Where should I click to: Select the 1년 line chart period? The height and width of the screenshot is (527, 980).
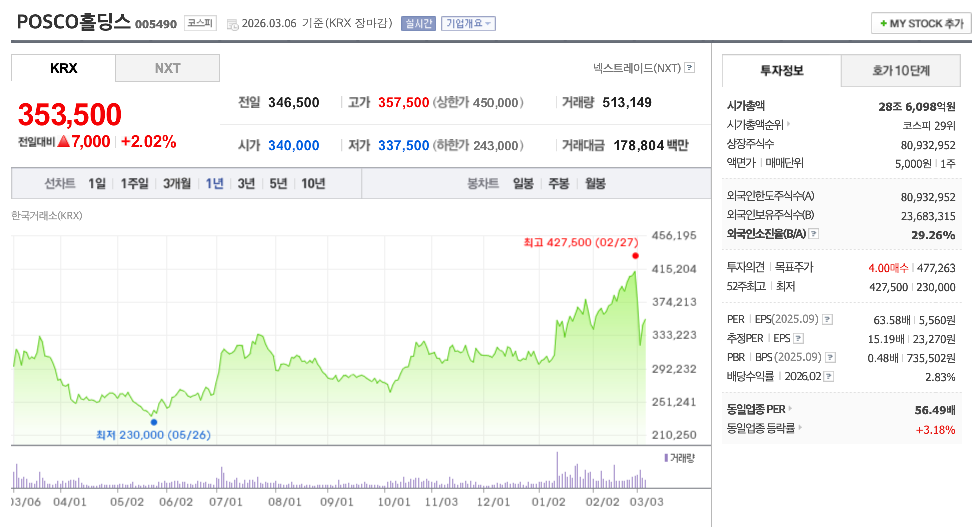tap(215, 184)
